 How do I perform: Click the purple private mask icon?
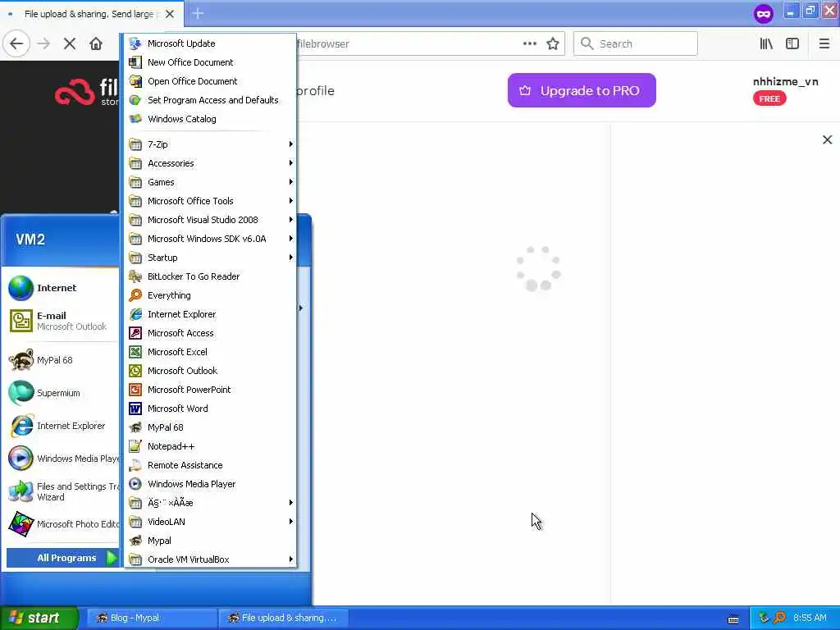pyautogui.click(x=764, y=13)
